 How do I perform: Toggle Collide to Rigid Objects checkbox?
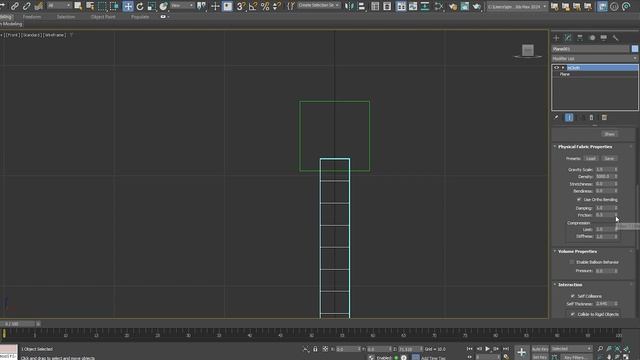[573, 314]
